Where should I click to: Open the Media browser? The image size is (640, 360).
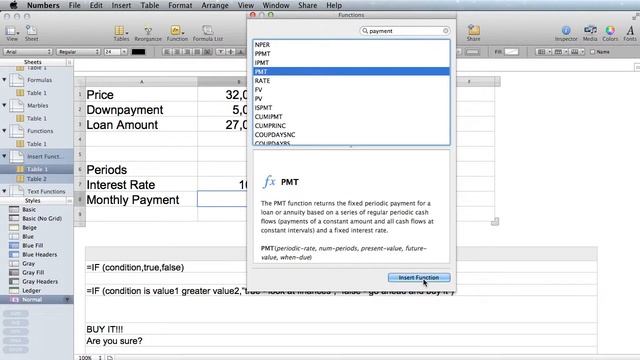[590, 33]
